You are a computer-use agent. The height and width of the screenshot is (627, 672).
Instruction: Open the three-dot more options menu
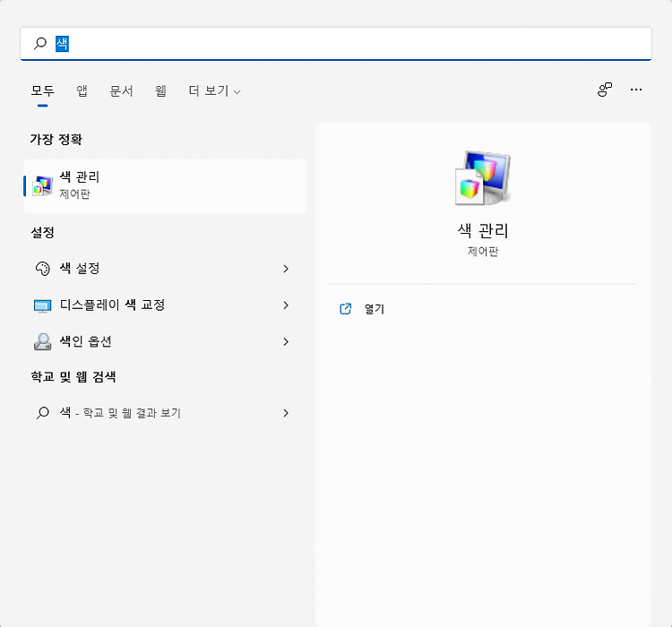tap(636, 90)
